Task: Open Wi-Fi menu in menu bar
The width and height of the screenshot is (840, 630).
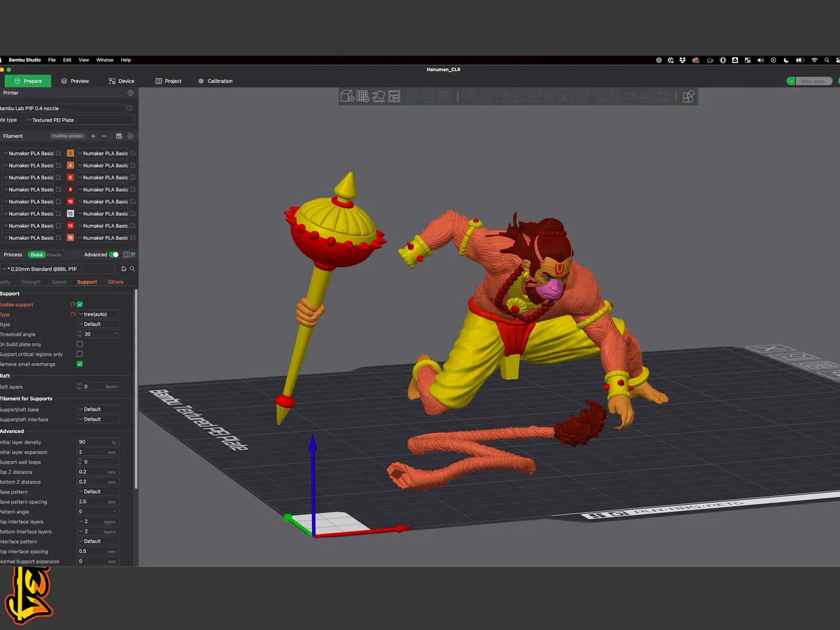Action: [x=814, y=60]
